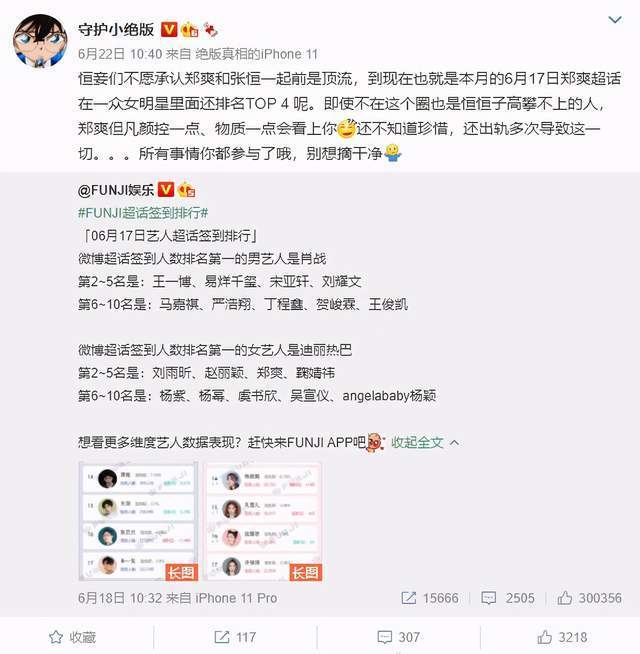
Task: Click the membership crown badge beside 守护小绝版
Action: click(190, 29)
